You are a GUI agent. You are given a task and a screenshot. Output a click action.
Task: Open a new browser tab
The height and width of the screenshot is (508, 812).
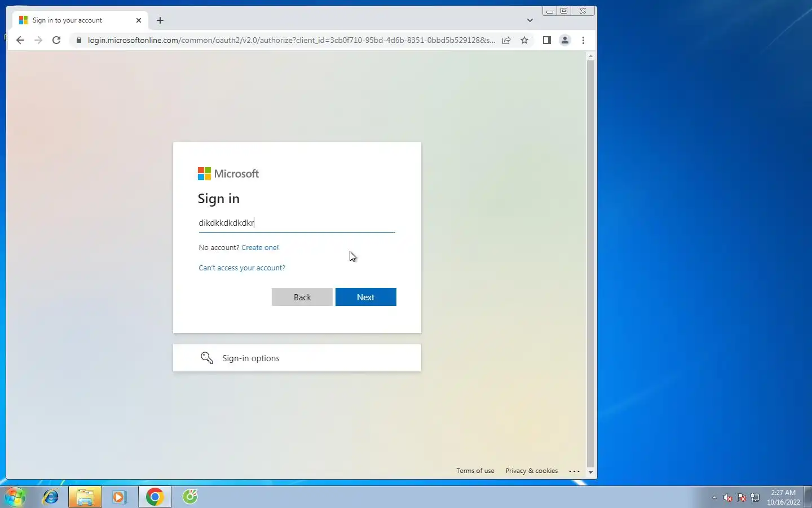(160, 20)
